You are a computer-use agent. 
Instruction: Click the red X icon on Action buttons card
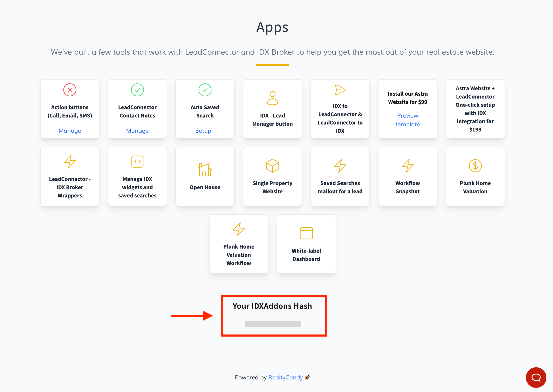[70, 90]
